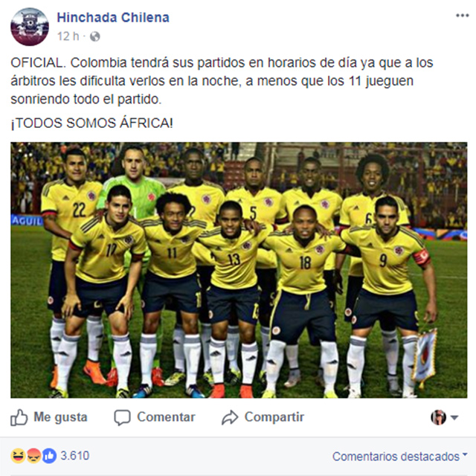476x476 pixels.
Task: Expand the arrow next to the small avatar
Action: pos(454,418)
